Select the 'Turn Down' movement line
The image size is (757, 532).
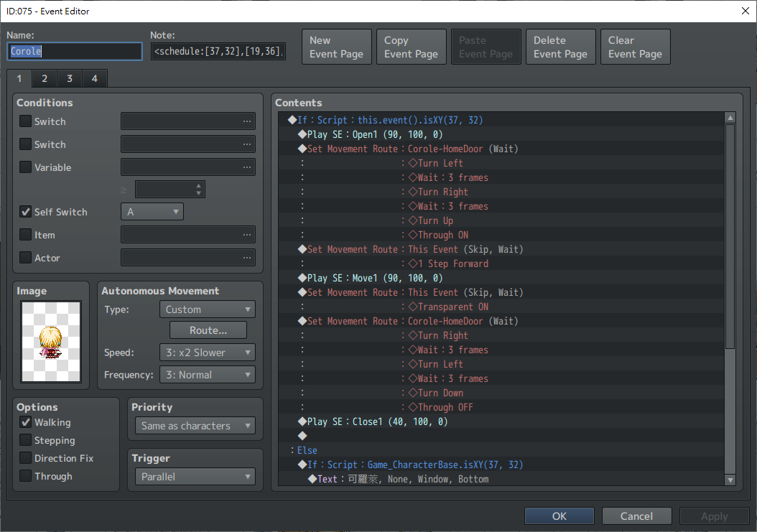[x=501, y=393]
